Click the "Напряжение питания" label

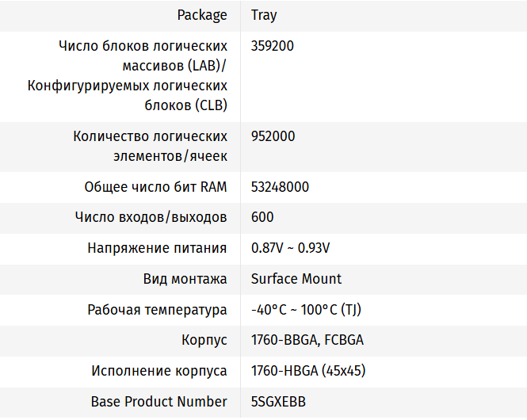[x=157, y=248]
